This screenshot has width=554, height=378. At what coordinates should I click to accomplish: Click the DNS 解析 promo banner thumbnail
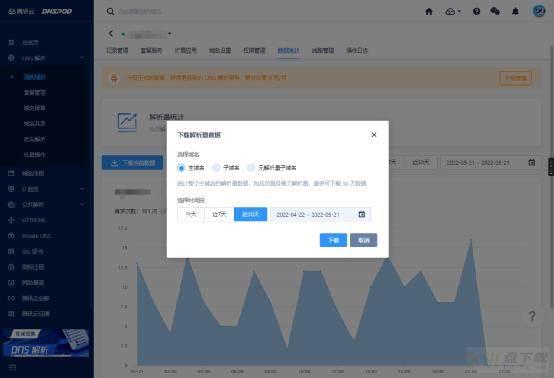pos(45,343)
